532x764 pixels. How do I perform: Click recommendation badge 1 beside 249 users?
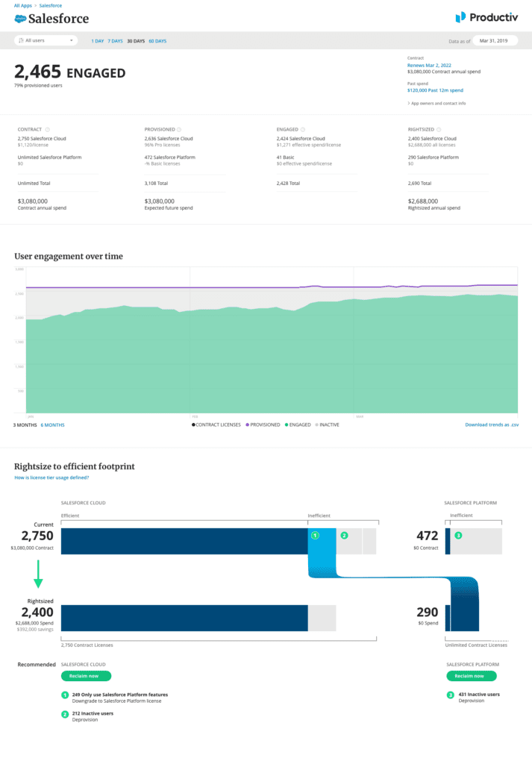click(x=65, y=695)
